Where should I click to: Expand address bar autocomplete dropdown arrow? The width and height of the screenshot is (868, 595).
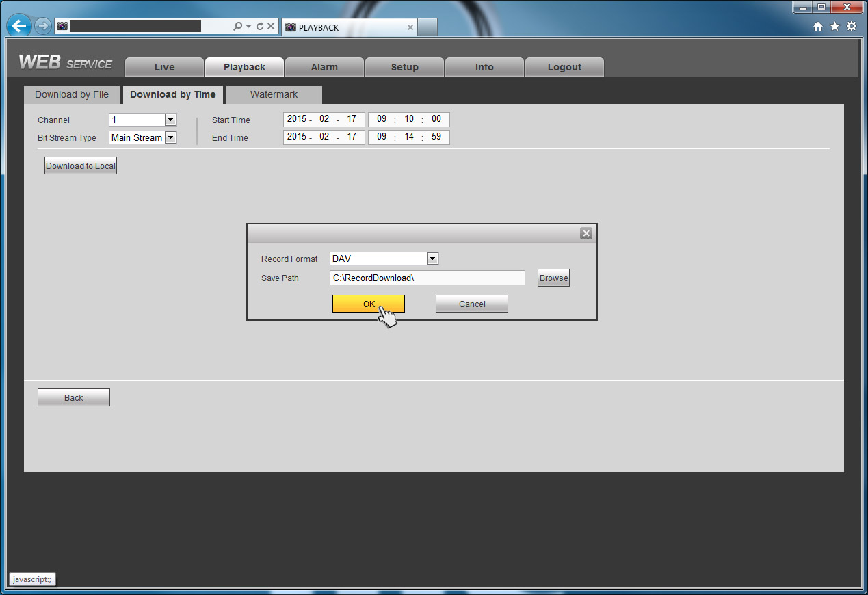[248, 27]
